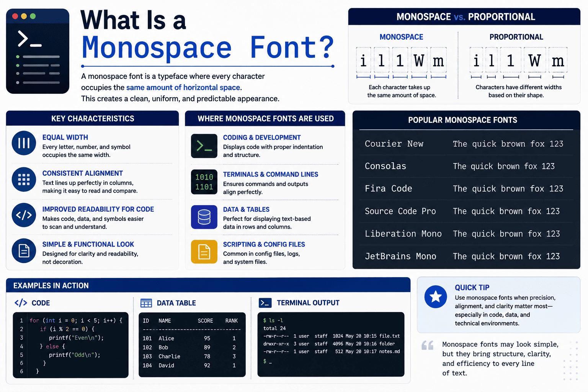Select the JetBrains Mono font name
This screenshot has height=392, width=588.
coord(400,256)
